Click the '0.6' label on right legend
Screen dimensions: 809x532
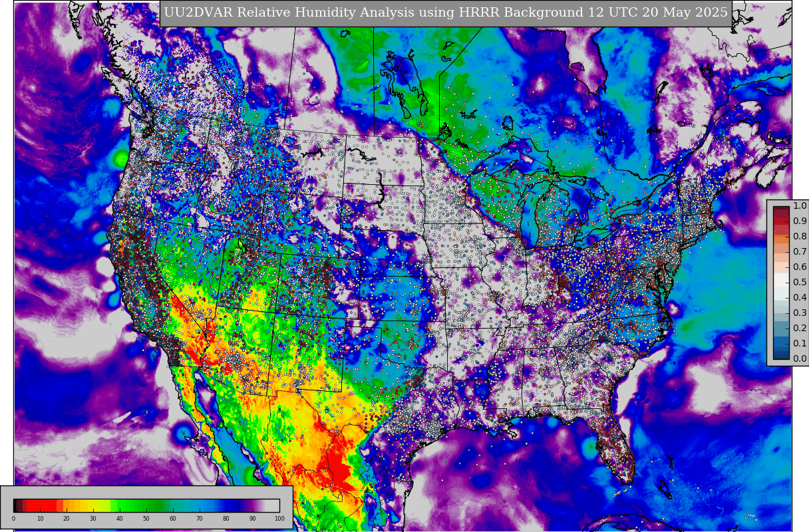(x=799, y=267)
